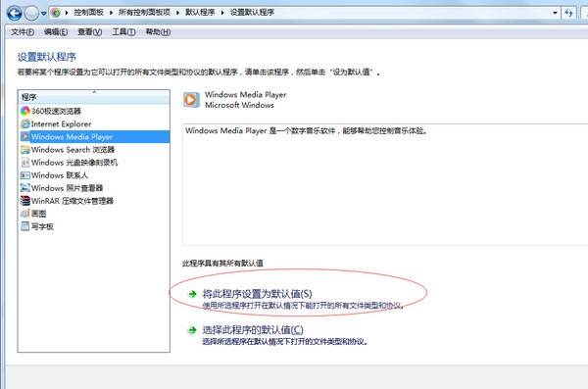Select Internet Explorer program name

[61, 123]
